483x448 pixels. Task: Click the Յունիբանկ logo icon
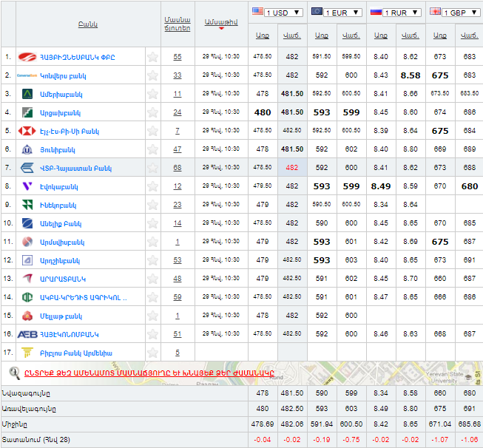point(27,149)
